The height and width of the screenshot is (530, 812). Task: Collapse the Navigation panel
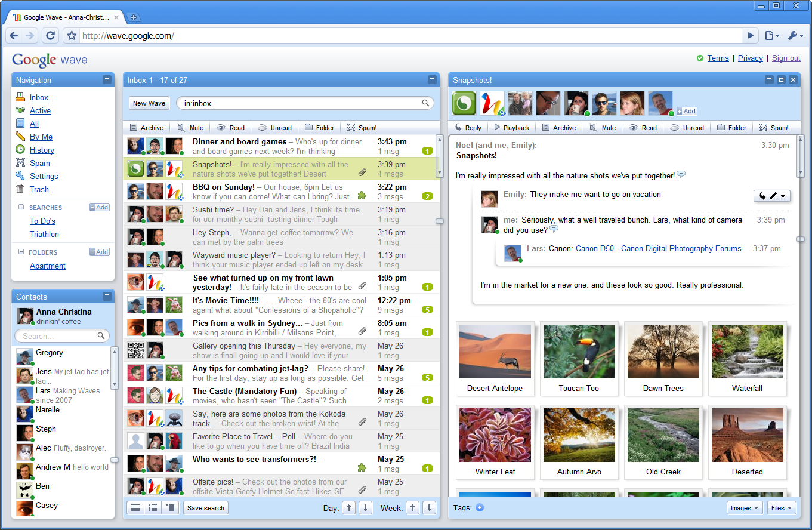click(107, 79)
